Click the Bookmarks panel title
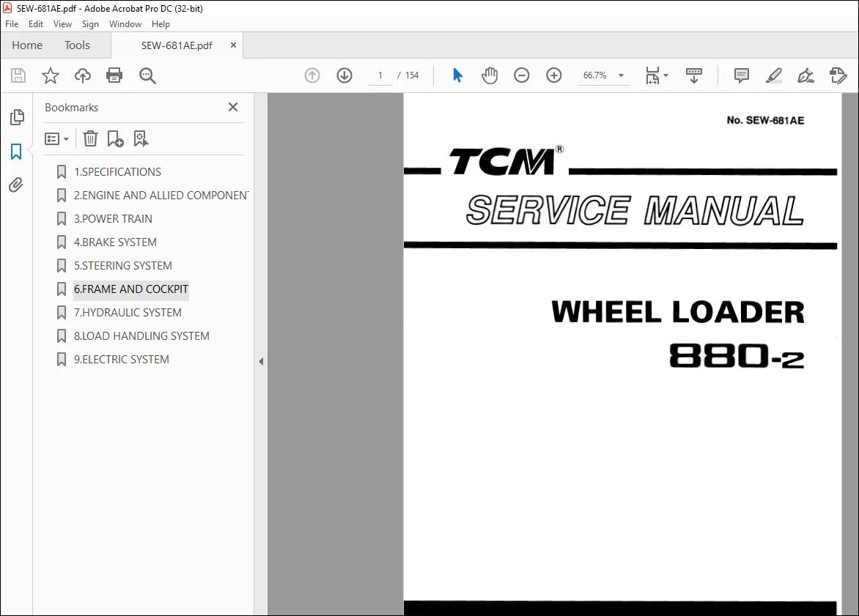 [71, 108]
